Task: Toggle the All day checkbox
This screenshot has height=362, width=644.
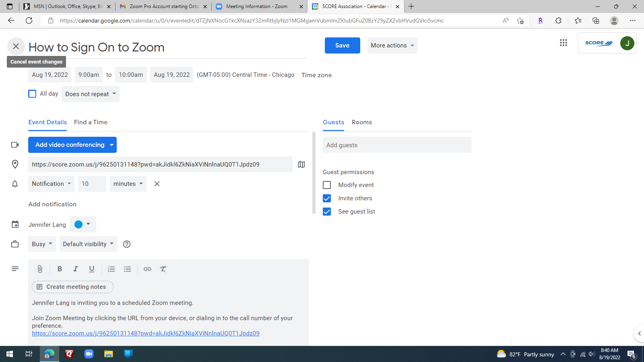Action: coord(33,94)
